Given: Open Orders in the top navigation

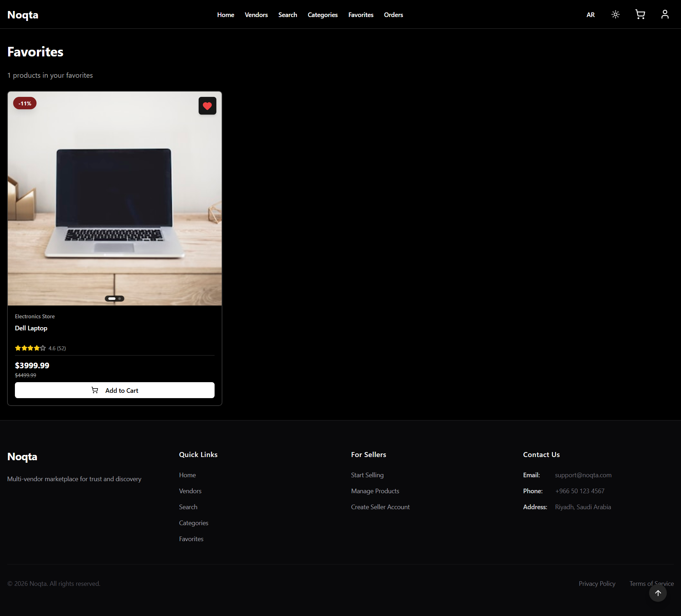Looking at the screenshot, I should point(393,15).
